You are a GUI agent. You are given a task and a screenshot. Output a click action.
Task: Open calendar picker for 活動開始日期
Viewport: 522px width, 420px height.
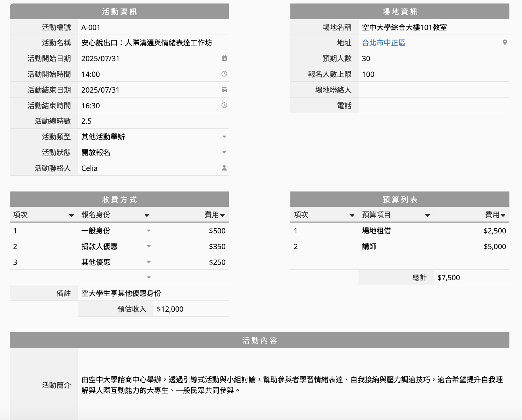point(224,58)
